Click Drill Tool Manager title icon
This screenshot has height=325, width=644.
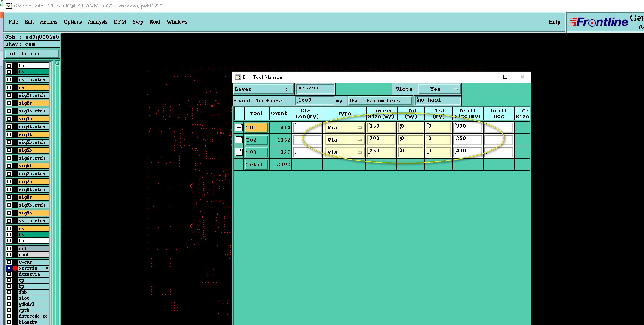[x=238, y=77]
